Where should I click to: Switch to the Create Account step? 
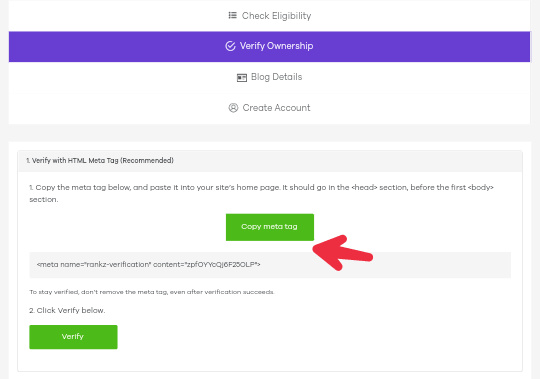(x=269, y=108)
